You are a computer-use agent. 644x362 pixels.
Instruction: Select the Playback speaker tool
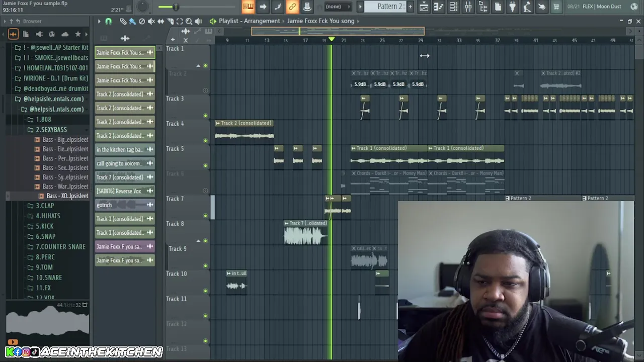click(198, 21)
